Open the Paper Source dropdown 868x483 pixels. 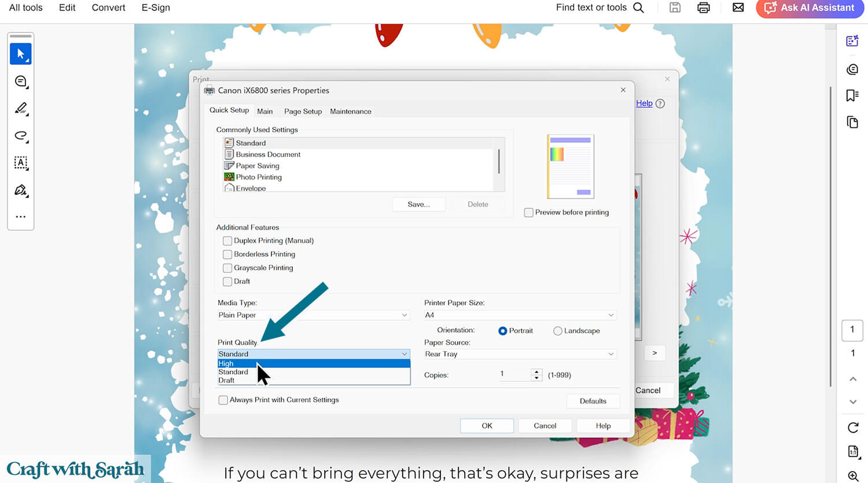click(520, 354)
